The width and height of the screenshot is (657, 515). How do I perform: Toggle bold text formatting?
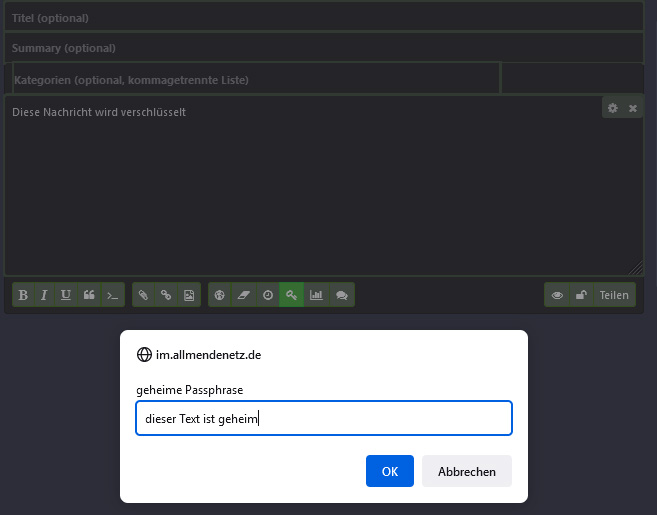coord(23,295)
